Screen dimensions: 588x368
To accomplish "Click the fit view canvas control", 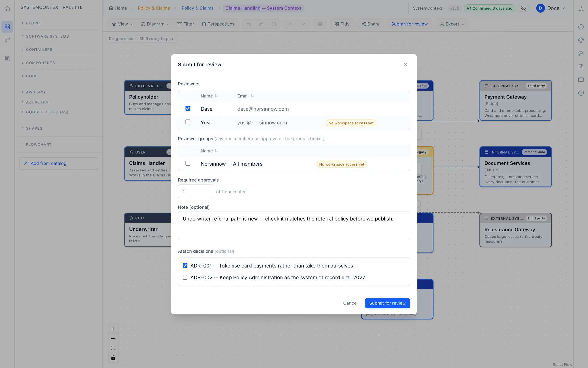I will point(113,348).
